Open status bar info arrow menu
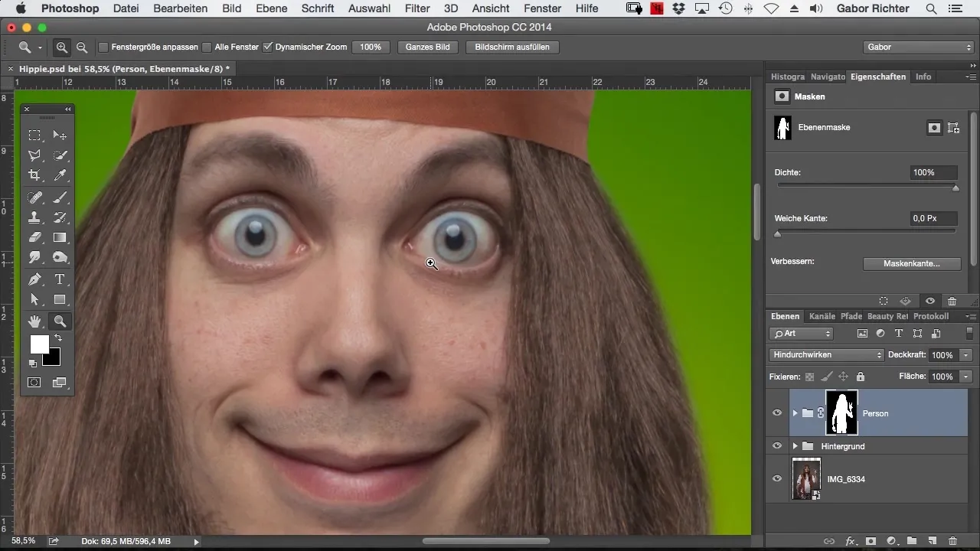Viewport: 980px width, 551px height. pos(196,542)
